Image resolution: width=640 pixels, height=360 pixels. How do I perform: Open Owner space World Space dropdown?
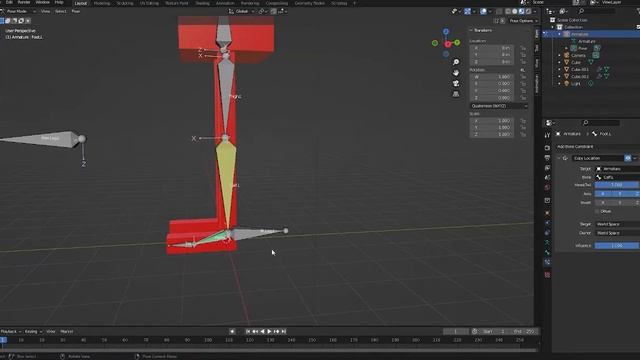click(617, 233)
